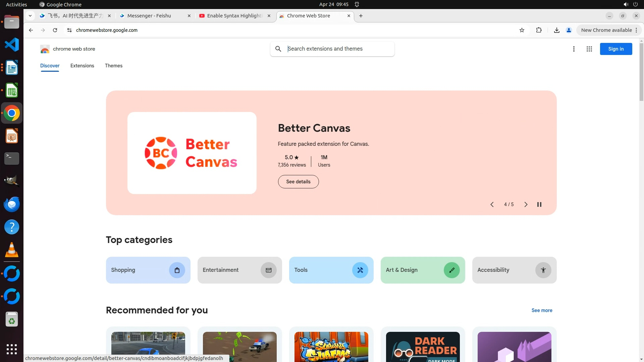Click the Chrome profile avatar icon
This screenshot has width=644, height=362.
click(x=569, y=30)
